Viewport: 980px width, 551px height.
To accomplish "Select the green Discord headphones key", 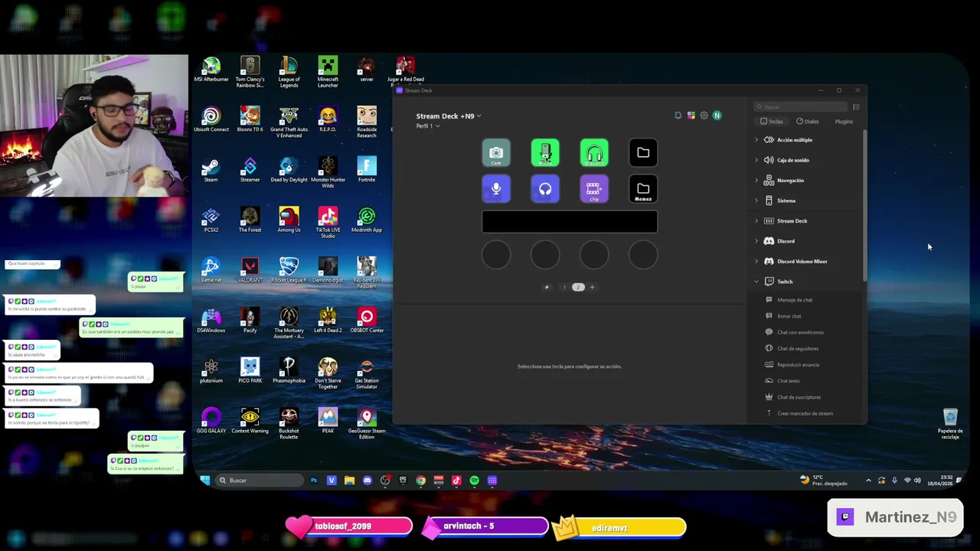I will point(594,152).
